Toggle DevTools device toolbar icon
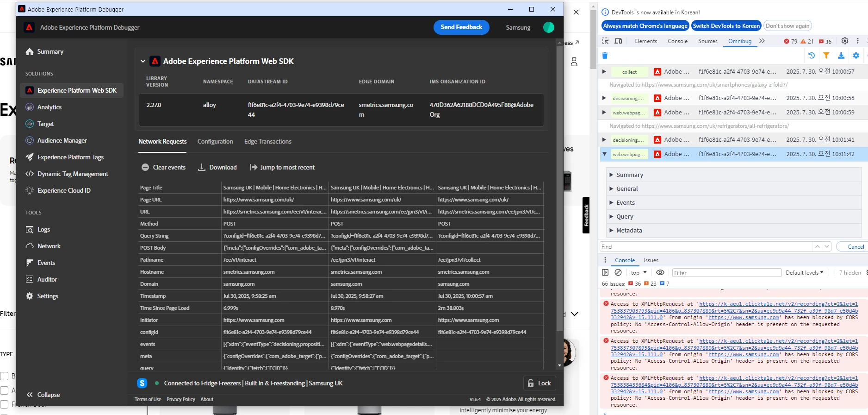Screen dimensions: 868x415 618,41
